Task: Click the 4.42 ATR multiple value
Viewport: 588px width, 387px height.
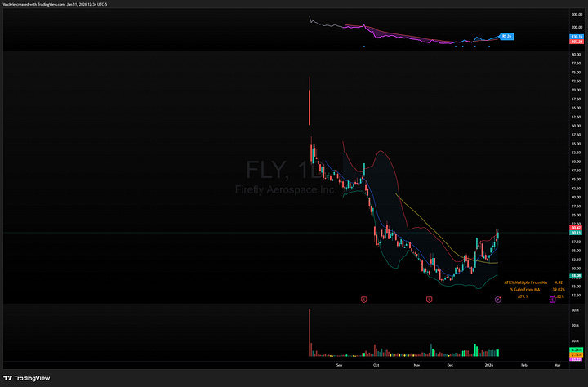Action: 559,282
